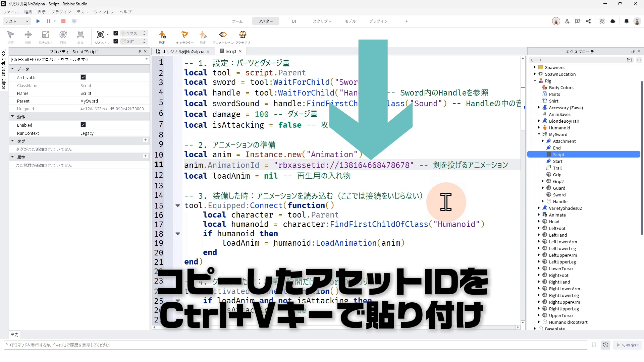The image size is (644, 362).
Task: Open the notifications bell icon
Action: coord(626,21)
